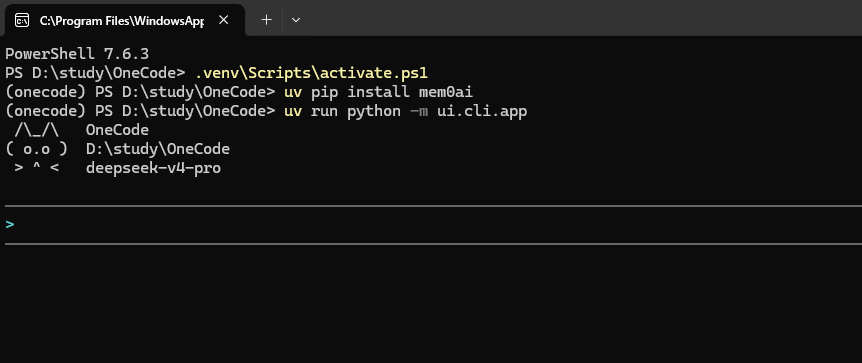This screenshot has height=363, width=862.
Task: Click the 'deepseek-v4-pro' model name
Action: tap(153, 168)
